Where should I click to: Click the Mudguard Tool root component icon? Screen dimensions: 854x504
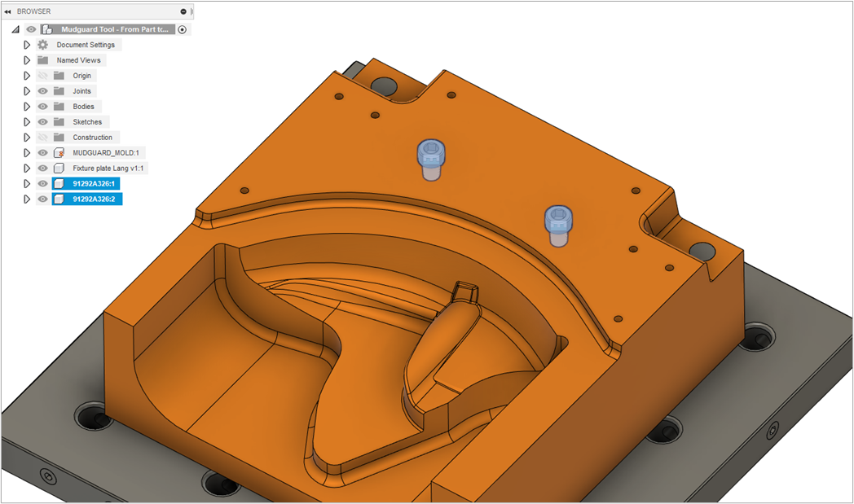pos(47,29)
